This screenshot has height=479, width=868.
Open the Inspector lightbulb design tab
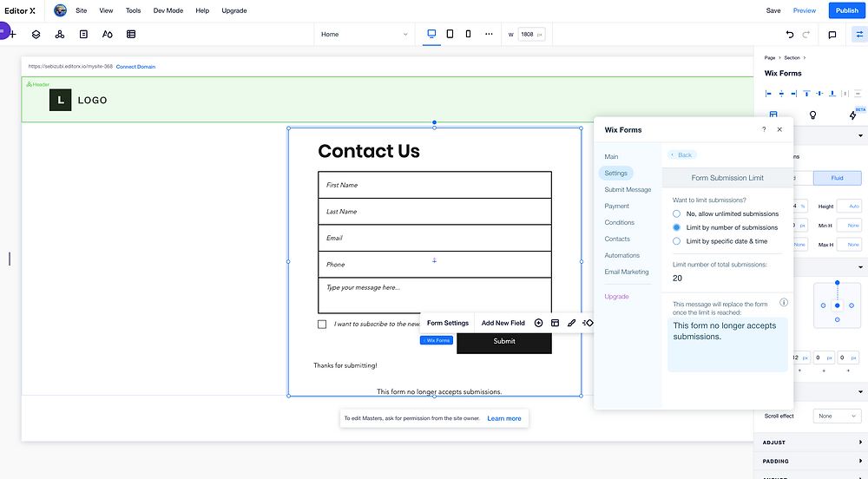812,115
